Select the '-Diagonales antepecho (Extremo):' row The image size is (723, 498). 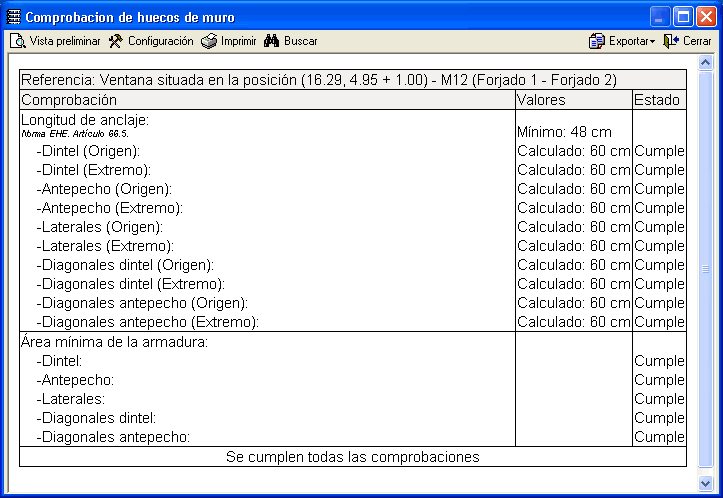353,322
